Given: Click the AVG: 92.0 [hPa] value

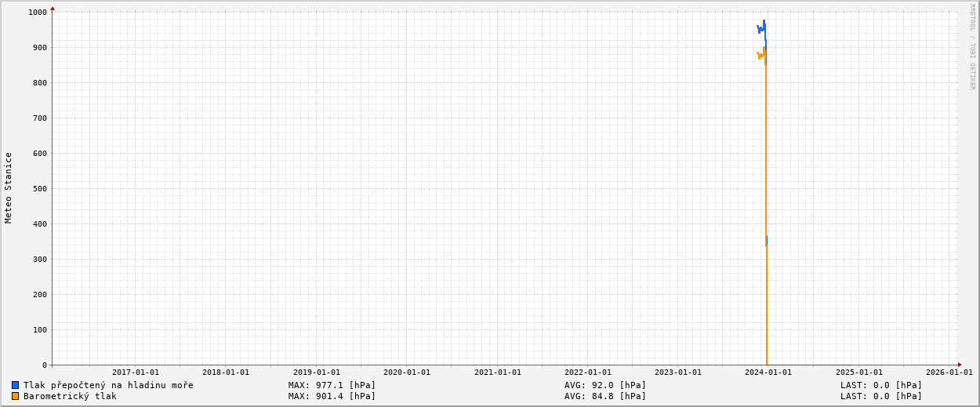Looking at the screenshot, I should coord(605,385).
